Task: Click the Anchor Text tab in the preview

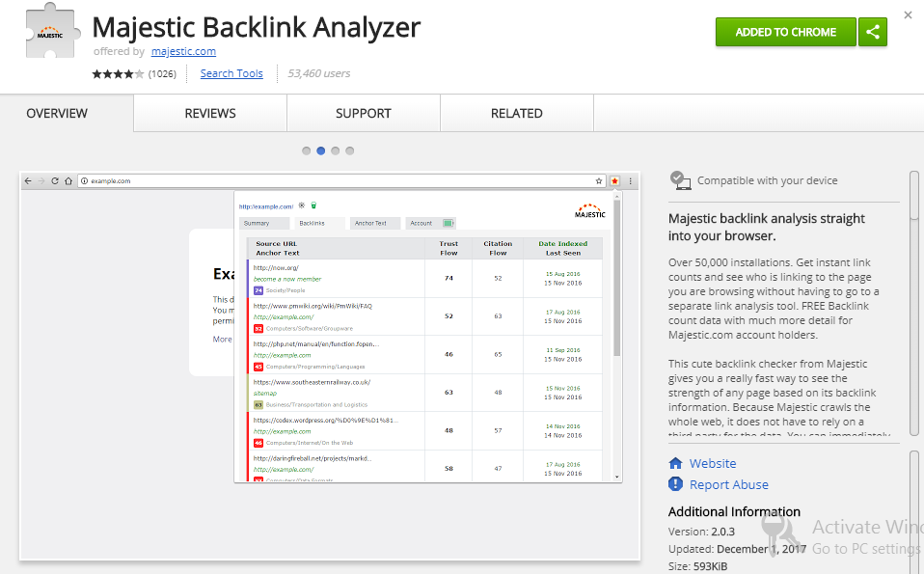Action: [375, 224]
